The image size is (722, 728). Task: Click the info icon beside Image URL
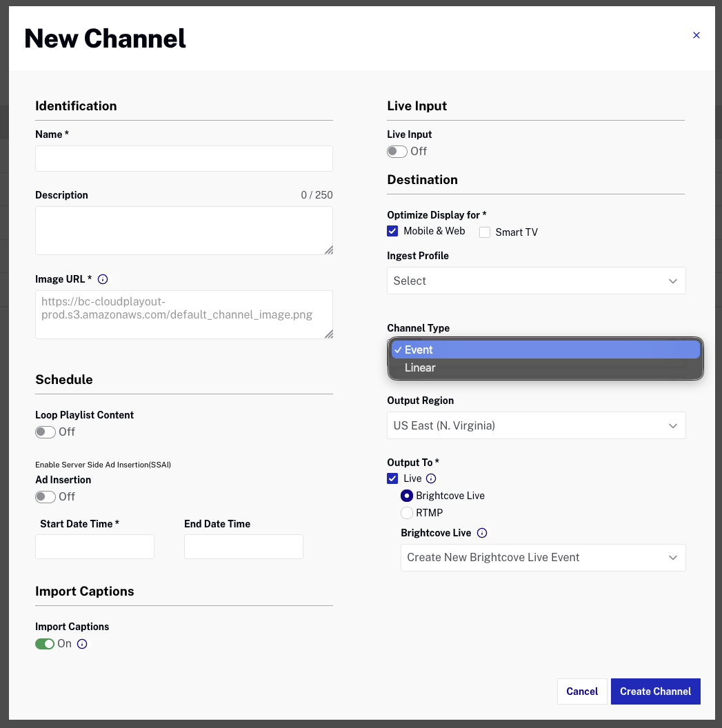[102, 279]
